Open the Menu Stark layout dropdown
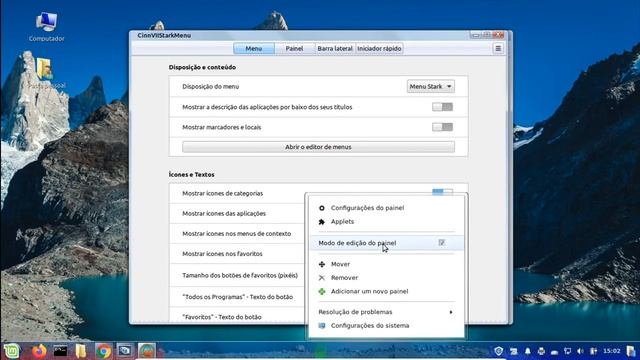This screenshot has width=640, height=360. [x=431, y=87]
